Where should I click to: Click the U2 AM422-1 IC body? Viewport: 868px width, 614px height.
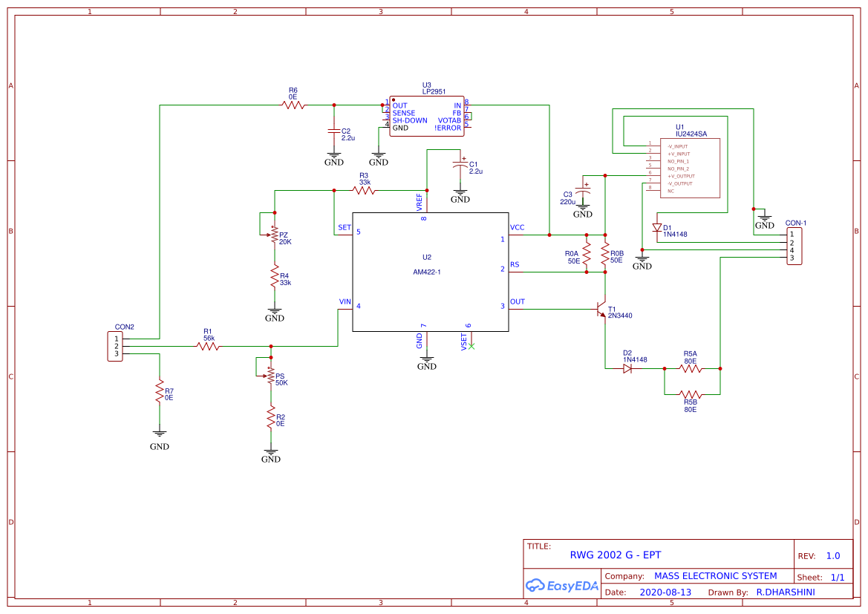pyautogui.click(x=431, y=272)
